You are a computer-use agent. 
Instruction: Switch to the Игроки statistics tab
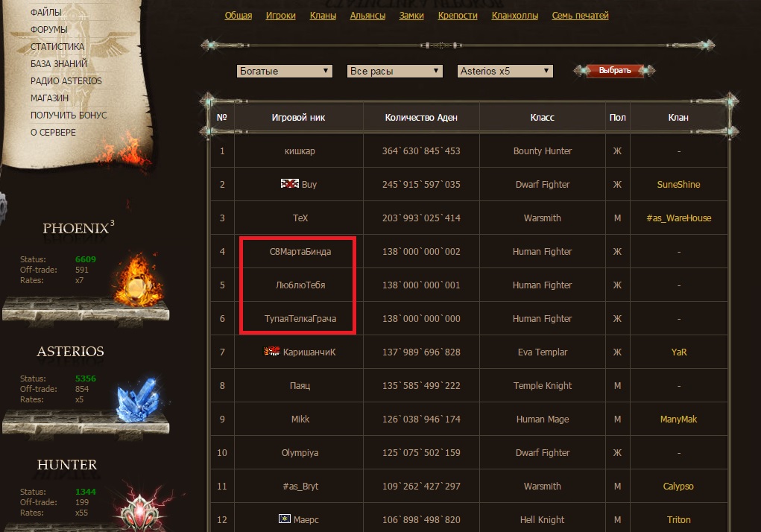(280, 16)
